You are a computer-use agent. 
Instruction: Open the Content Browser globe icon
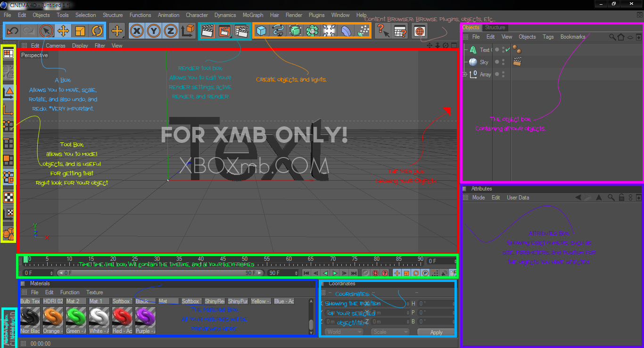point(419,31)
